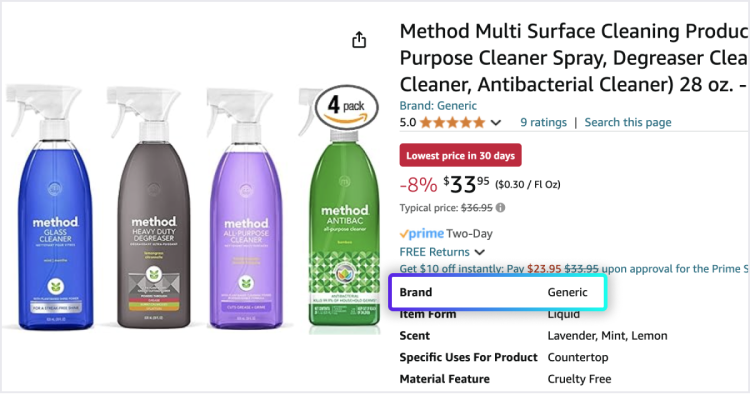This screenshot has height=394, width=750.
Task: Select the purple All-Purpose Cleaner bottle
Action: click(x=244, y=208)
